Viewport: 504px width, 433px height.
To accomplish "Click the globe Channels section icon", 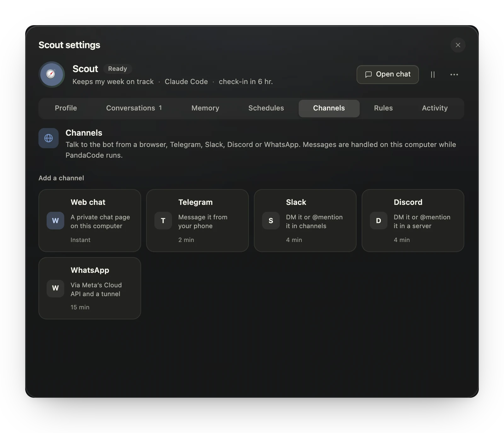I will point(49,138).
